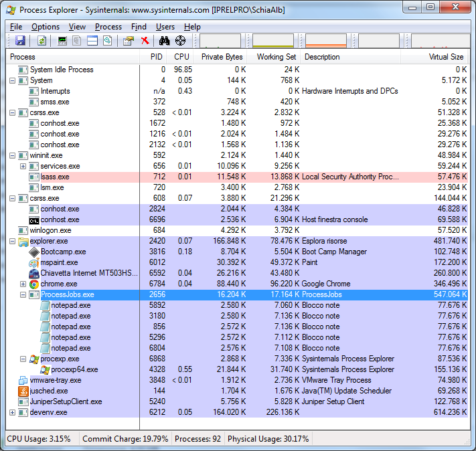Click the Refresh Now toolbar icon
Screen dimensions: 476x451
click(42, 40)
